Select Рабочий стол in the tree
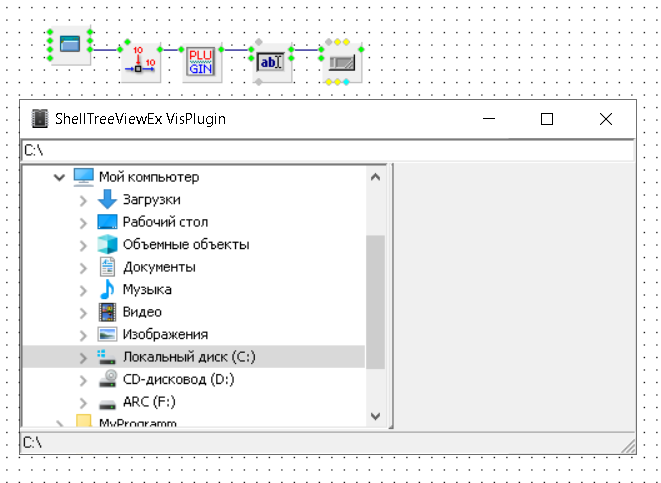 [165, 222]
